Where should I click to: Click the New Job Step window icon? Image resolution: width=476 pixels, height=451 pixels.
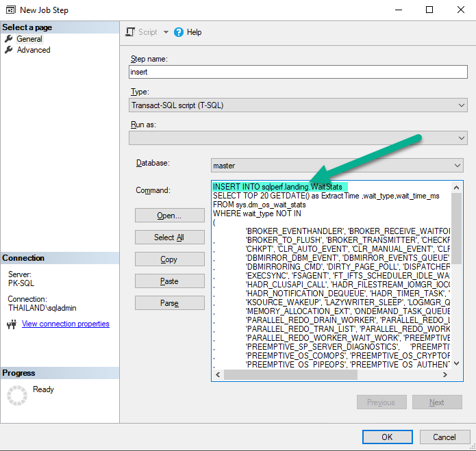tap(11, 10)
